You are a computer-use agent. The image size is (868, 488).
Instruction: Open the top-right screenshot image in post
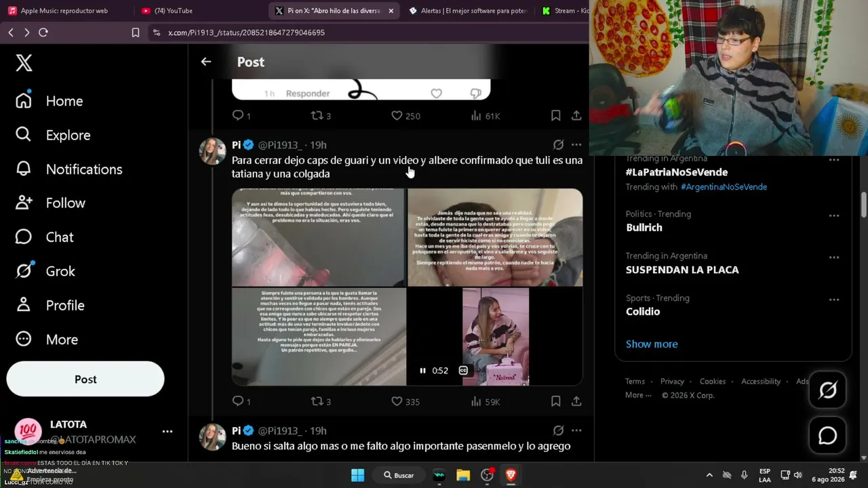(x=495, y=237)
